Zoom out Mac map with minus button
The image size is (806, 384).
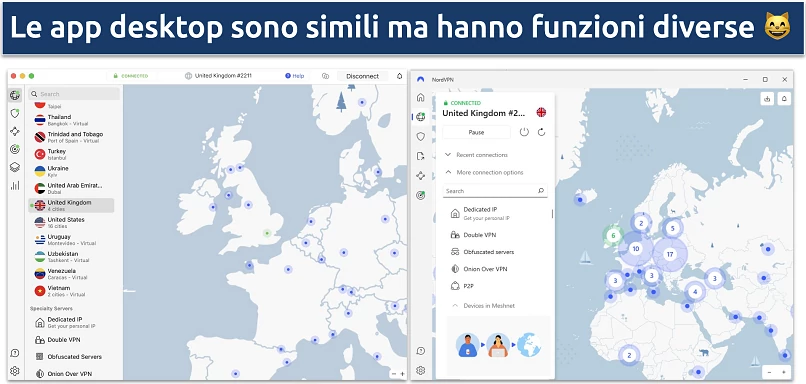pos(393,374)
